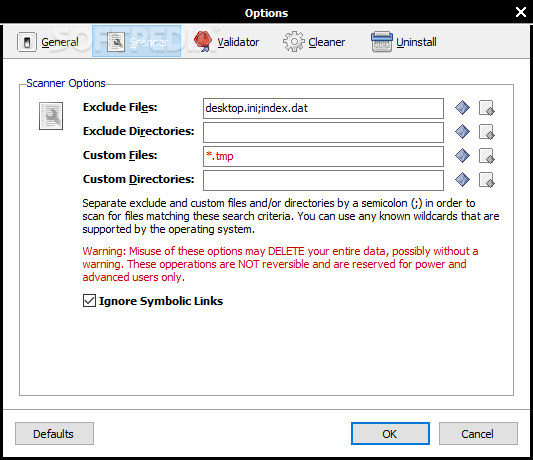Click the 'Separate exclude and custom files' hint text

pos(291,216)
